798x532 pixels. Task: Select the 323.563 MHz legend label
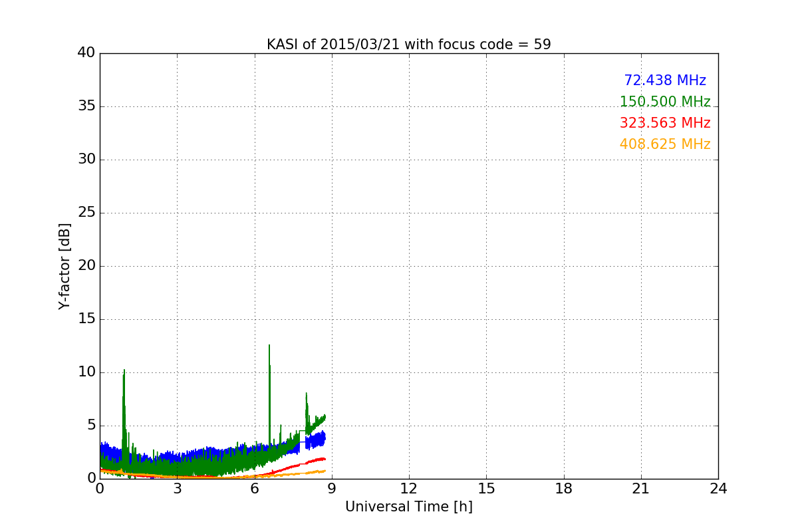[x=665, y=123]
